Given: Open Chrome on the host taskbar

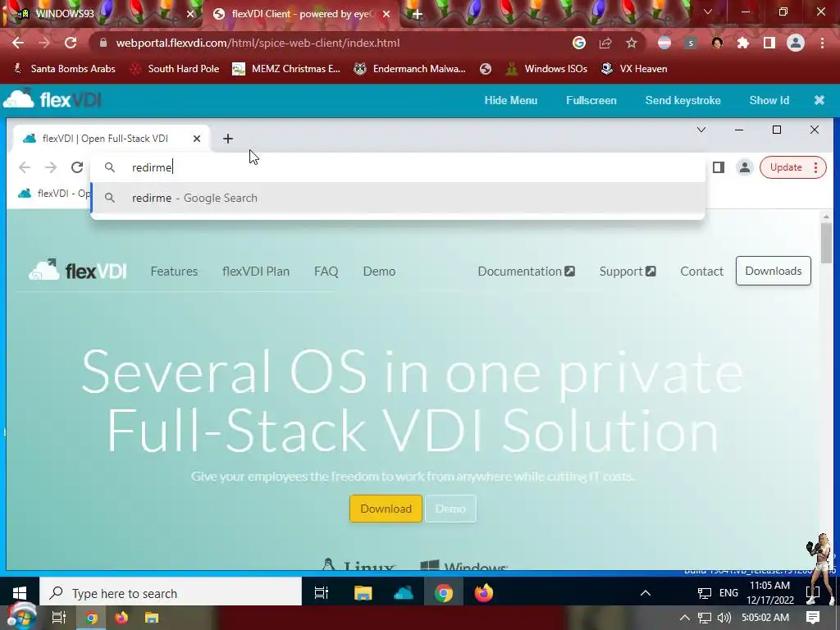Looking at the screenshot, I should 91,619.
